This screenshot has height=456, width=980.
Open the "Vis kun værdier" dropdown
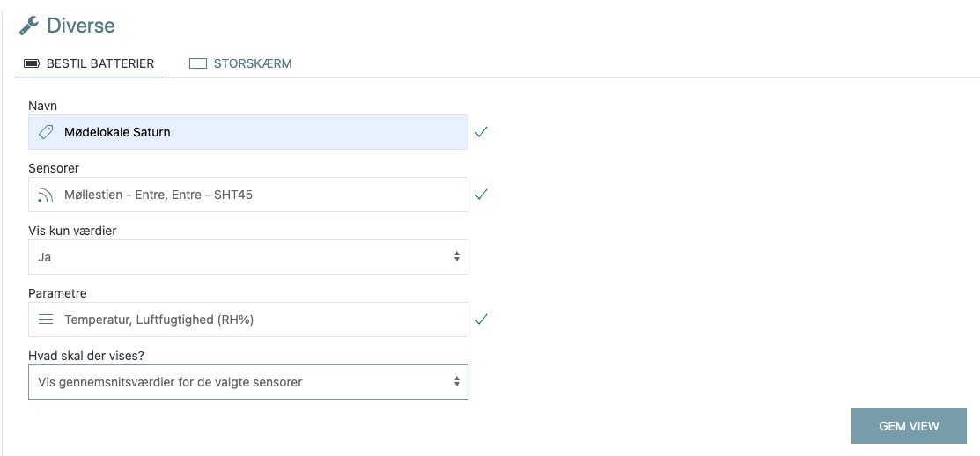tap(247, 257)
